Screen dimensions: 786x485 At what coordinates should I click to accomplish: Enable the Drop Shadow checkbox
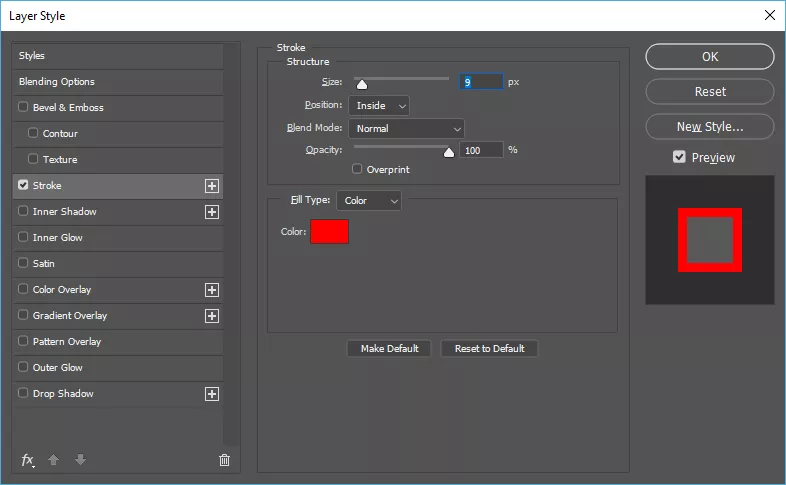click(x=23, y=393)
